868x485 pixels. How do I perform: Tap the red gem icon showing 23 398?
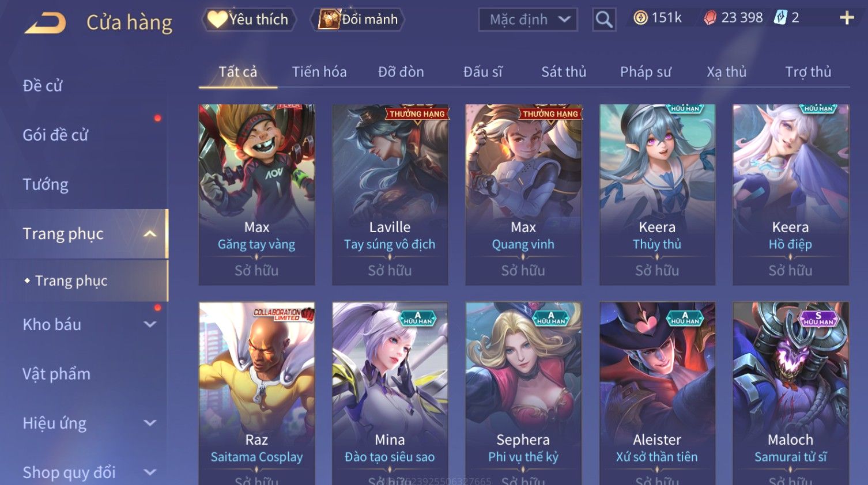point(710,18)
